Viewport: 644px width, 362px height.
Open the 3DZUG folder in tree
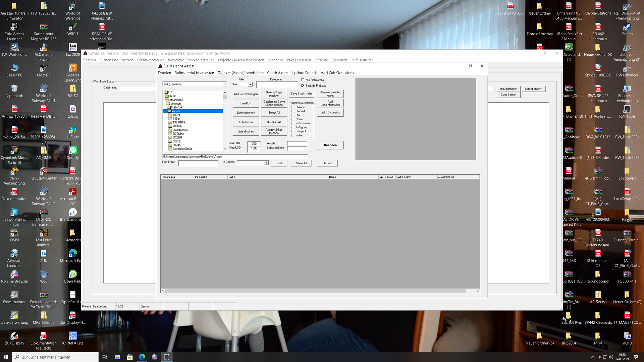click(177, 137)
